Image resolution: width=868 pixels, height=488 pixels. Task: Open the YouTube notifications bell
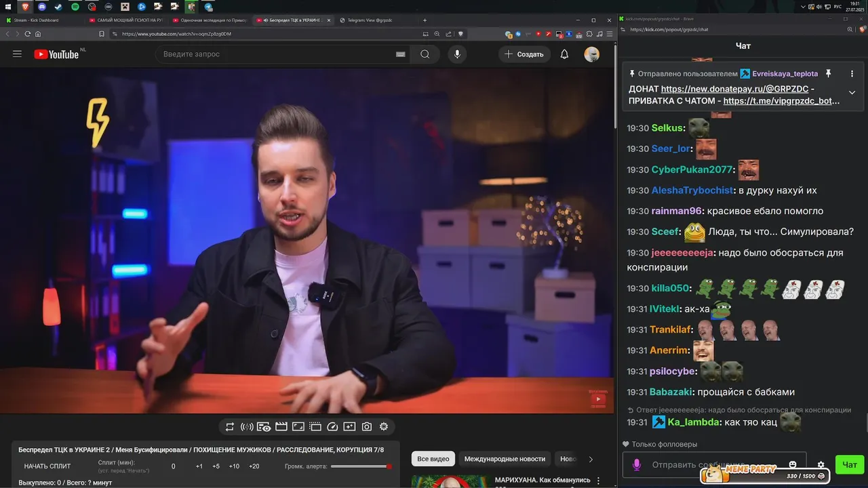tap(564, 54)
